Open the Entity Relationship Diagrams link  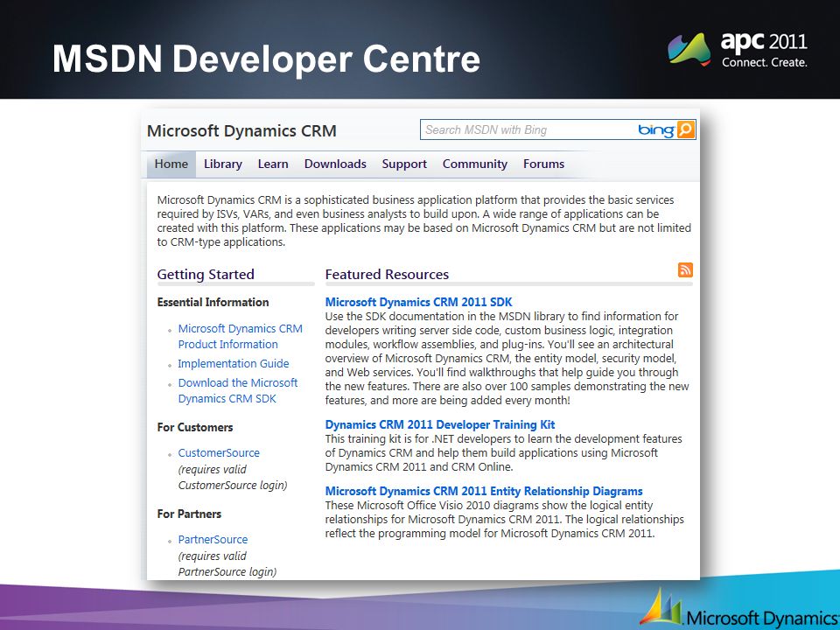pos(484,491)
